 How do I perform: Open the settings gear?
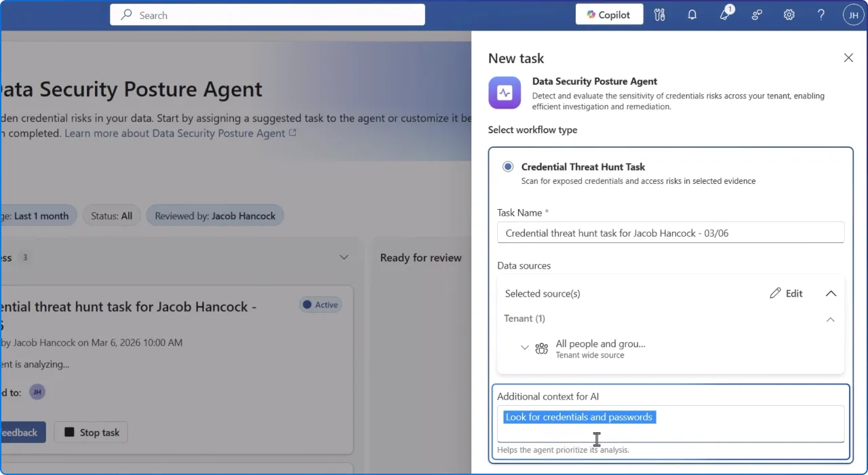(789, 14)
